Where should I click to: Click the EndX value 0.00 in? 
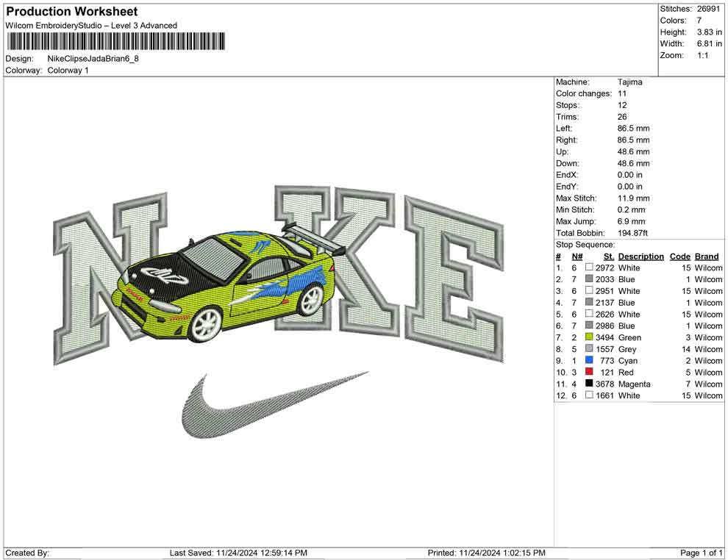click(x=630, y=175)
